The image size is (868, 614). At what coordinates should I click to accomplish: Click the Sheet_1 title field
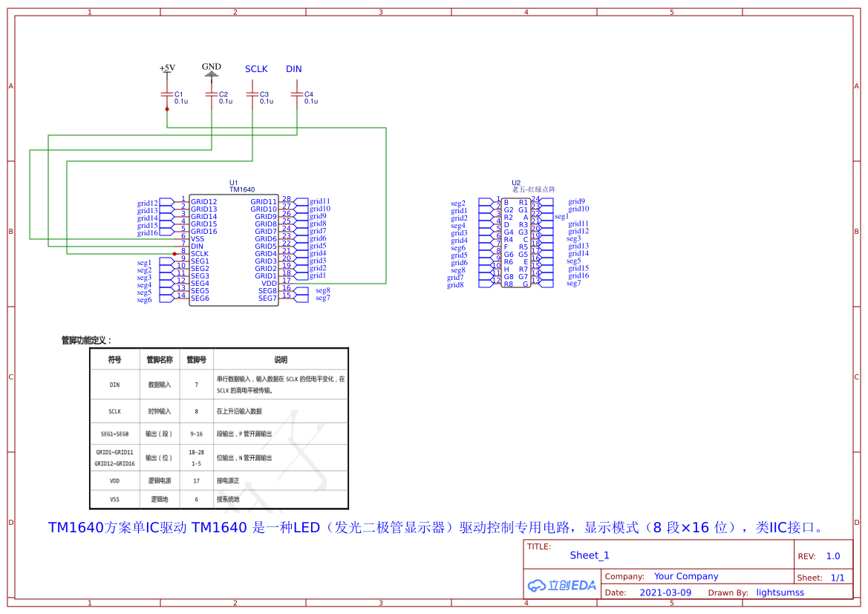click(590, 555)
